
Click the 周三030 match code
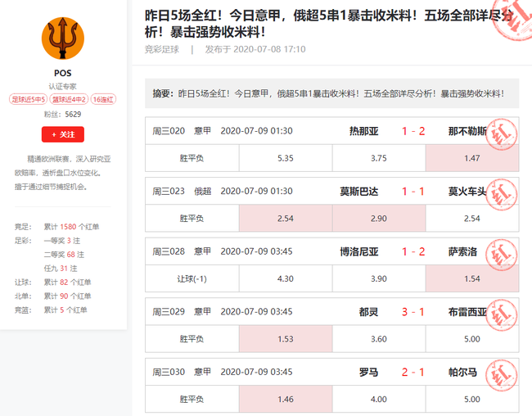169,373
